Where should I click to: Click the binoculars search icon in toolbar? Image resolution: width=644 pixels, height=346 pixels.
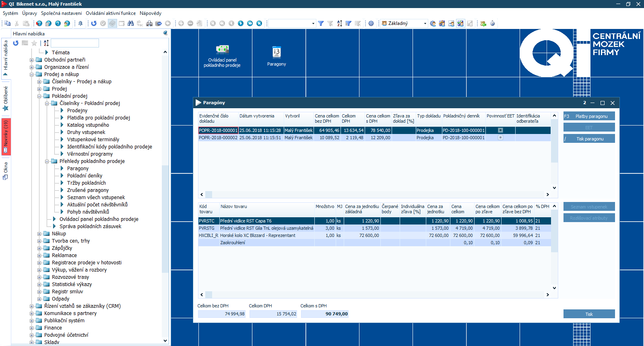point(130,23)
